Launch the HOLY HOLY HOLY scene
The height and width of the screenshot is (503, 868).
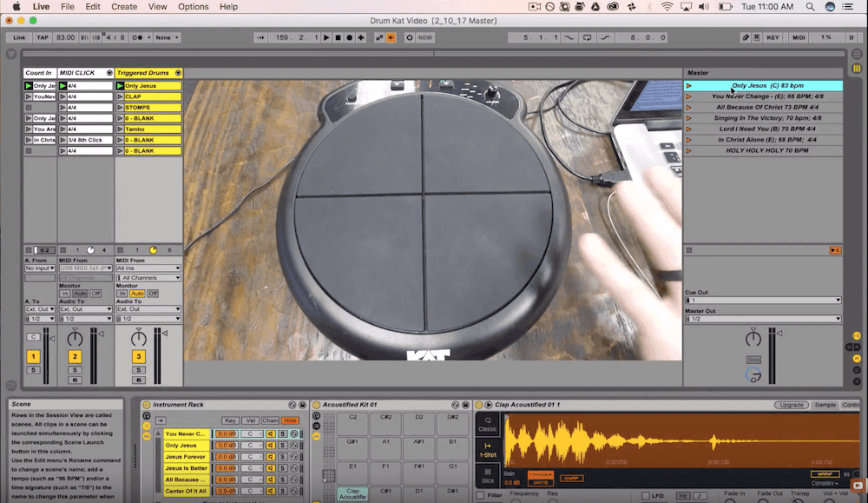coord(688,150)
